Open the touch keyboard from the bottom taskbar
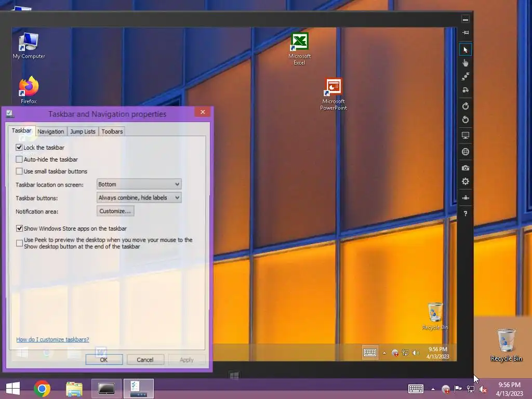This screenshot has width=532, height=399. pyautogui.click(x=416, y=389)
